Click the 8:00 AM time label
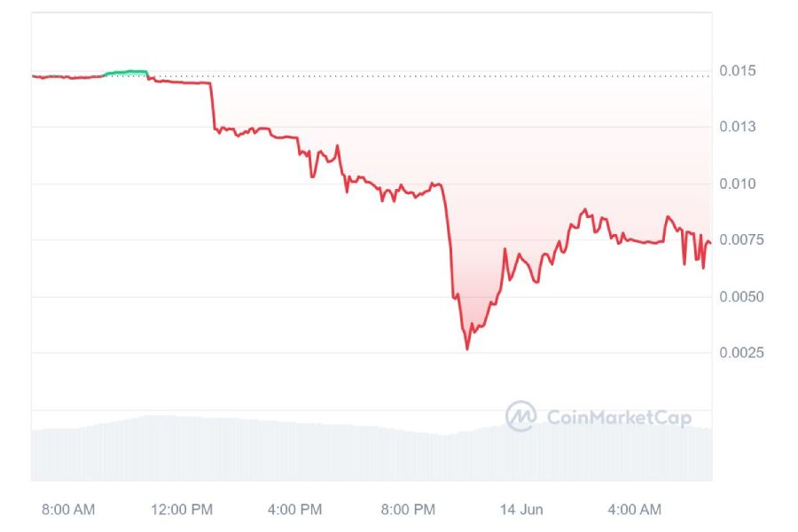Screen dimensions: 798x532 pyautogui.click(x=68, y=510)
